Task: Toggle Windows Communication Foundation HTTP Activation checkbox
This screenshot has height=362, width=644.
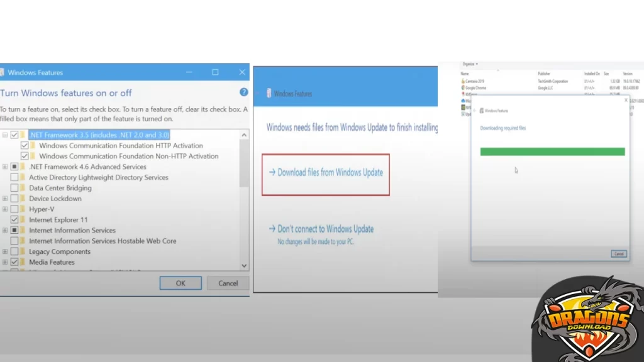Action: pyautogui.click(x=25, y=146)
